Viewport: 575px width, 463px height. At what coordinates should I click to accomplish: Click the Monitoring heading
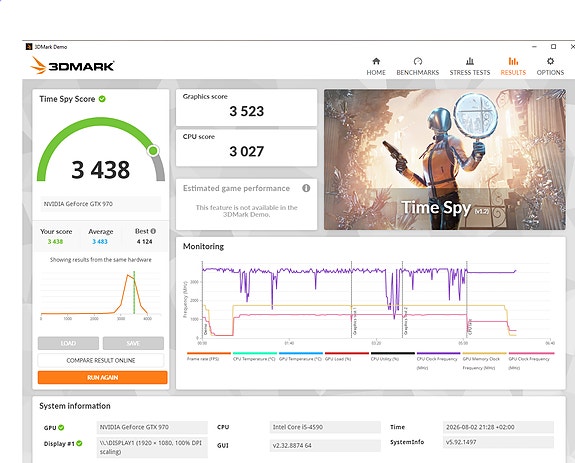(203, 246)
